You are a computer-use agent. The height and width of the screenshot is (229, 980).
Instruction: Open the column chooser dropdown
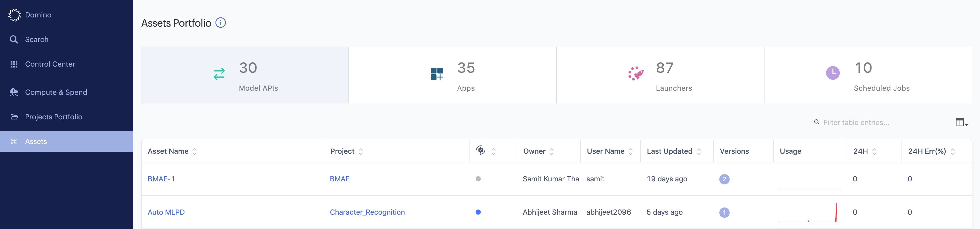click(961, 123)
